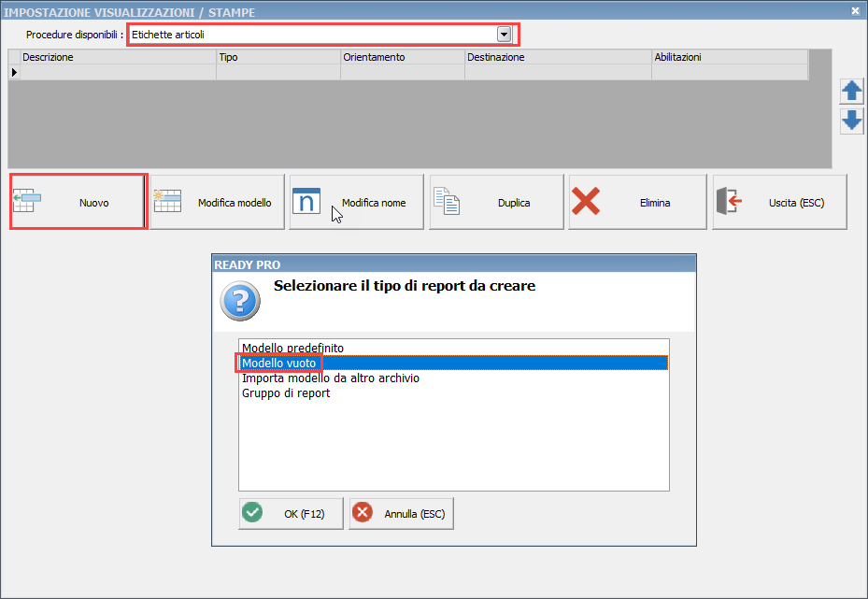
Task: Confirm with OK (F12)
Action: click(x=292, y=513)
